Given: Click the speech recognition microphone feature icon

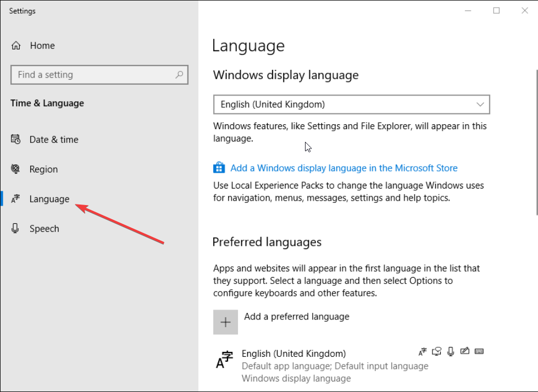Looking at the screenshot, I should [x=451, y=351].
